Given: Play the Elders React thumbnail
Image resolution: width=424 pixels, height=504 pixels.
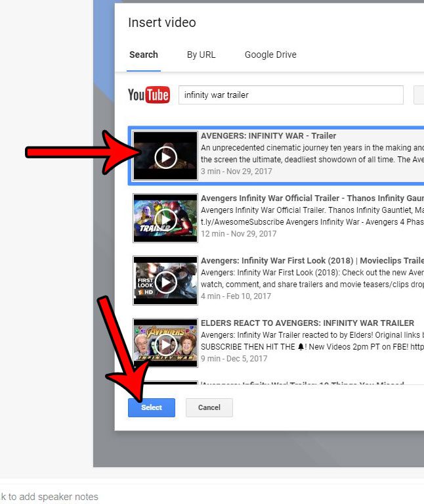Looking at the screenshot, I should pyautogui.click(x=165, y=343).
